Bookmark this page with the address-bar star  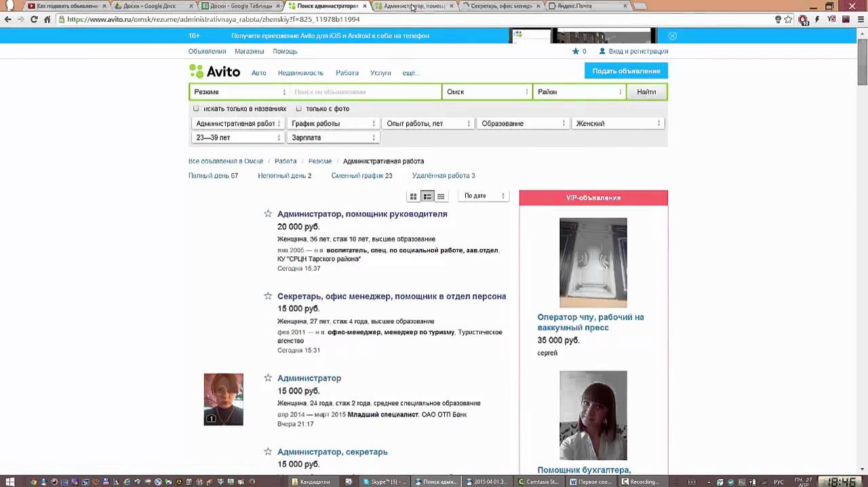click(789, 20)
